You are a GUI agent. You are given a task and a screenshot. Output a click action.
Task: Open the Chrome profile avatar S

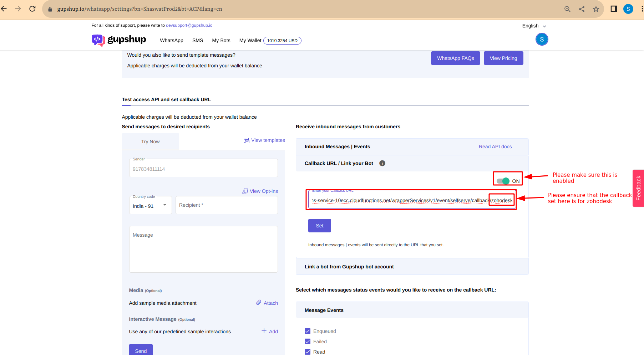628,9
